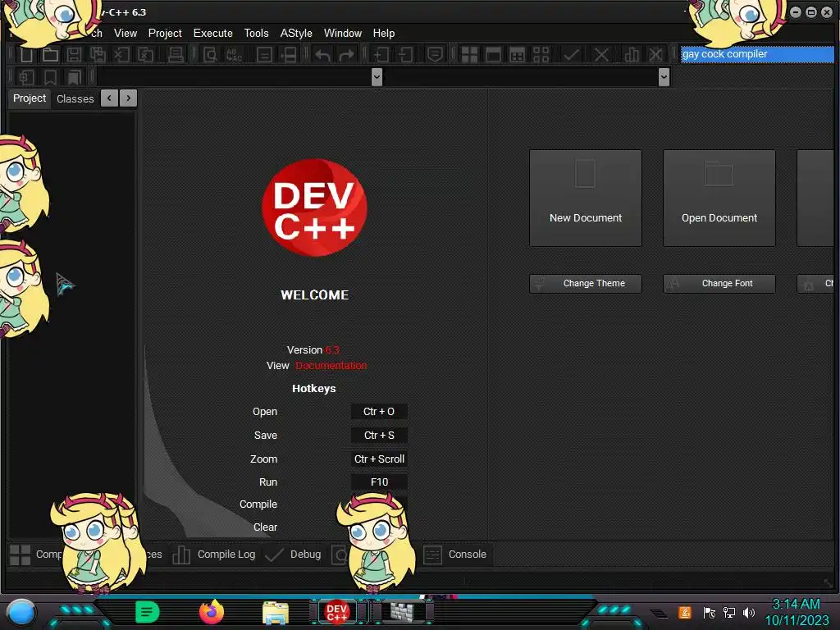Open the AStyle menu

[x=296, y=33]
